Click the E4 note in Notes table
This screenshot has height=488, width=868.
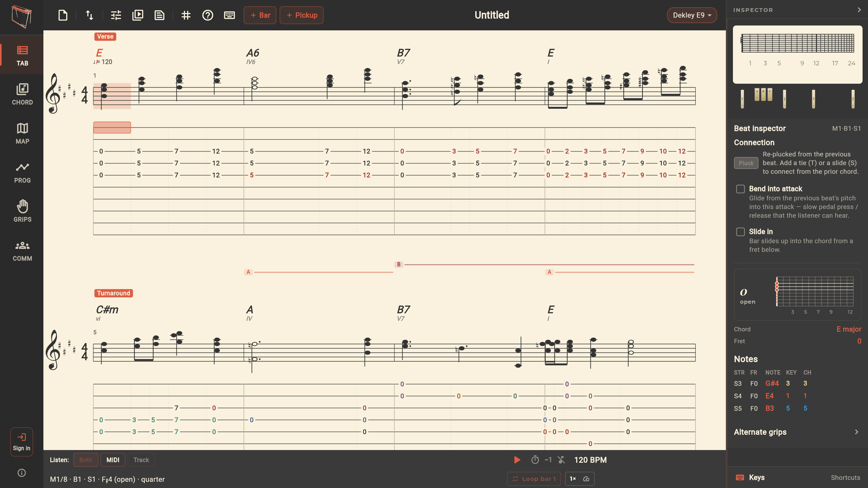[x=769, y=396]
